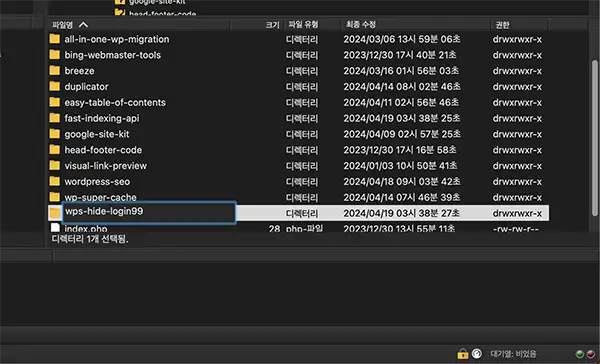Screen dimensions: 600x364
Task: Open the speed limit gauge icon
Action: [x=476, y=354]
